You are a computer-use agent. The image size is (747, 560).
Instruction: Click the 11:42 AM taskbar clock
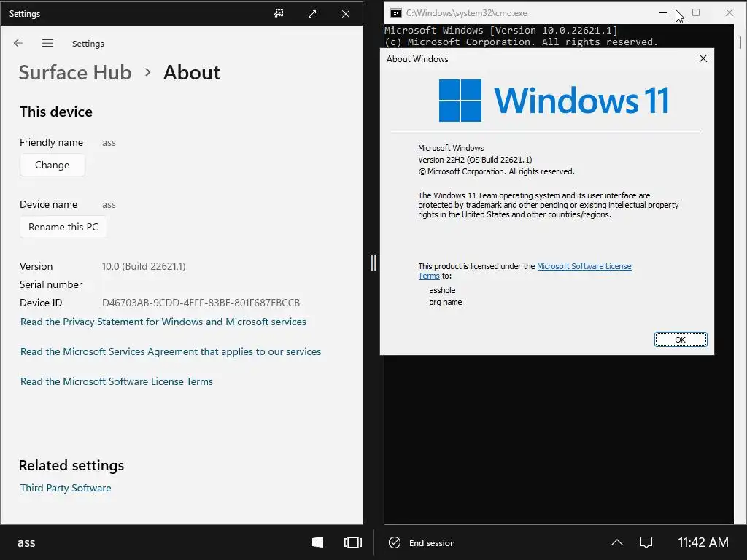703,542
